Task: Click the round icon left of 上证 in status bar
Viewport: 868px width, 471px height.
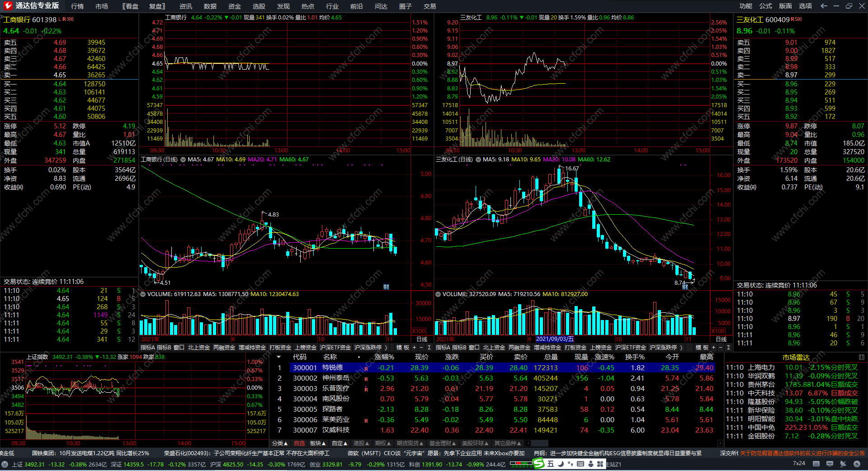Action: pos(5,464)
